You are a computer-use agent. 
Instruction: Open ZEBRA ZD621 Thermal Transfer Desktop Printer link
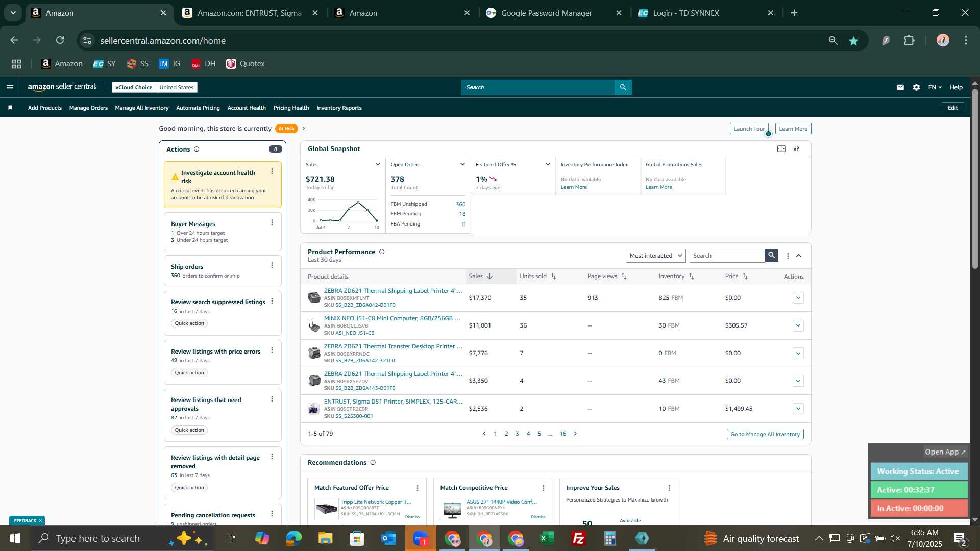point(393,346)
